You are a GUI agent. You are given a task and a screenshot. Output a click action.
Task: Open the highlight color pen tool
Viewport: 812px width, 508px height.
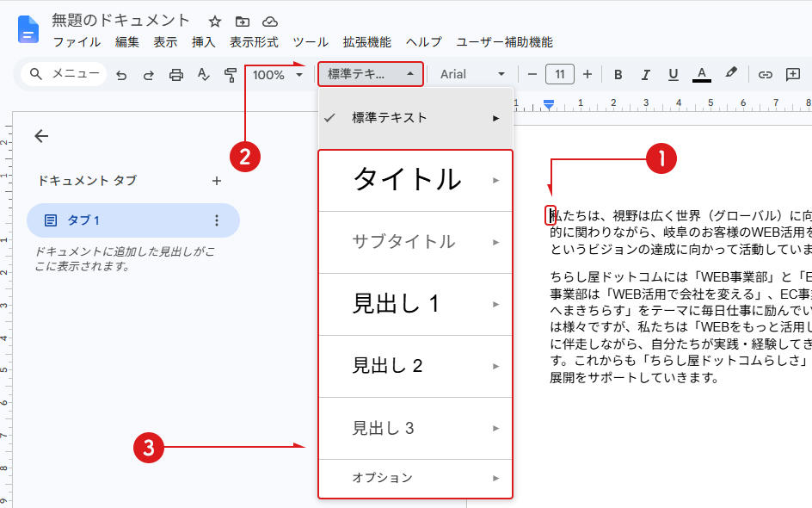[730, 73]
